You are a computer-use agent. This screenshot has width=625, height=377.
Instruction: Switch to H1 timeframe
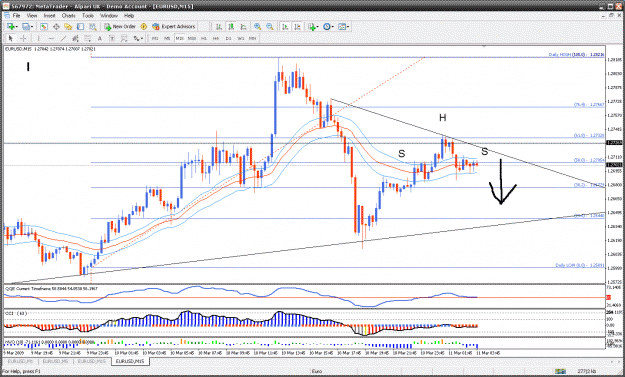(204, 38)
